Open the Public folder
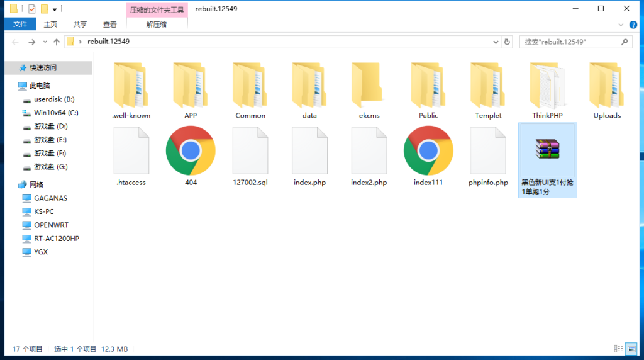Image resolution: width=644 pixels, height=360 pixels. coord(428,91)
